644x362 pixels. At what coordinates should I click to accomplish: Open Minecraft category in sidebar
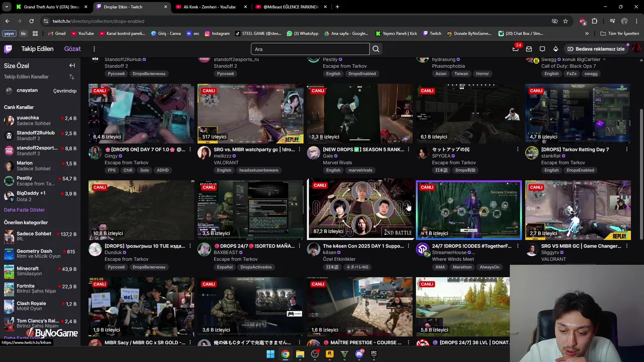click(x=40, y=271)
